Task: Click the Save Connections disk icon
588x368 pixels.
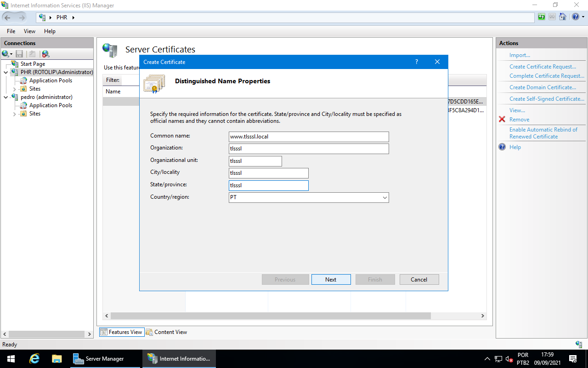Action: click(19, 54)
